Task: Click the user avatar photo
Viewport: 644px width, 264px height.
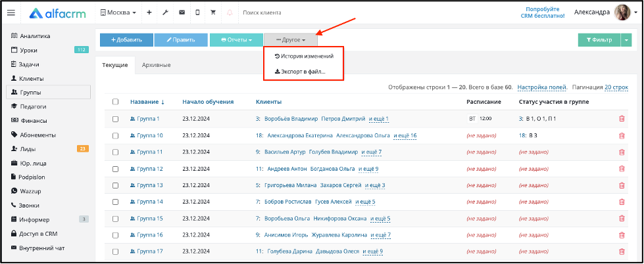Action: [x=622, y=12]
